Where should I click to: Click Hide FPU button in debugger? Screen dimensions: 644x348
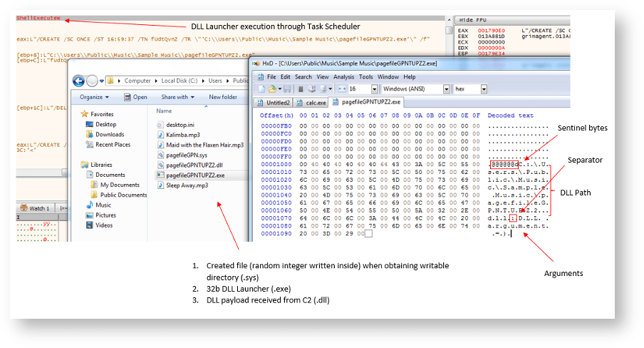(473, 20)
